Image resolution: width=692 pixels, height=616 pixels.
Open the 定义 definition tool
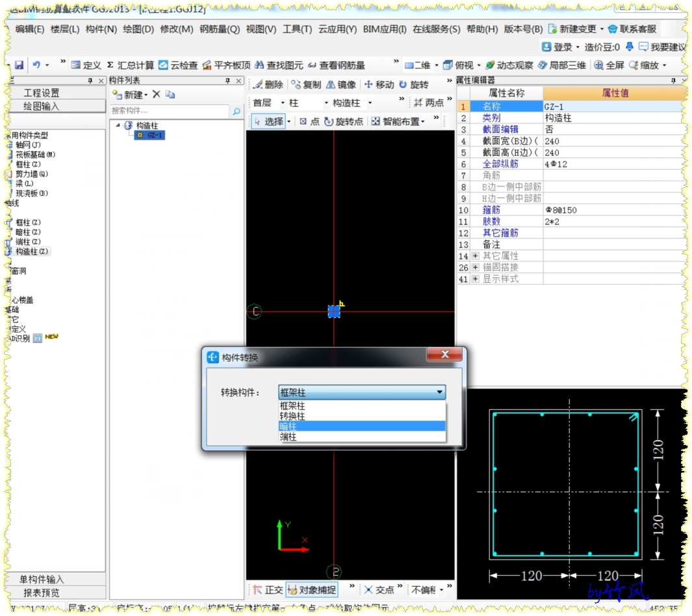[86, 65]
